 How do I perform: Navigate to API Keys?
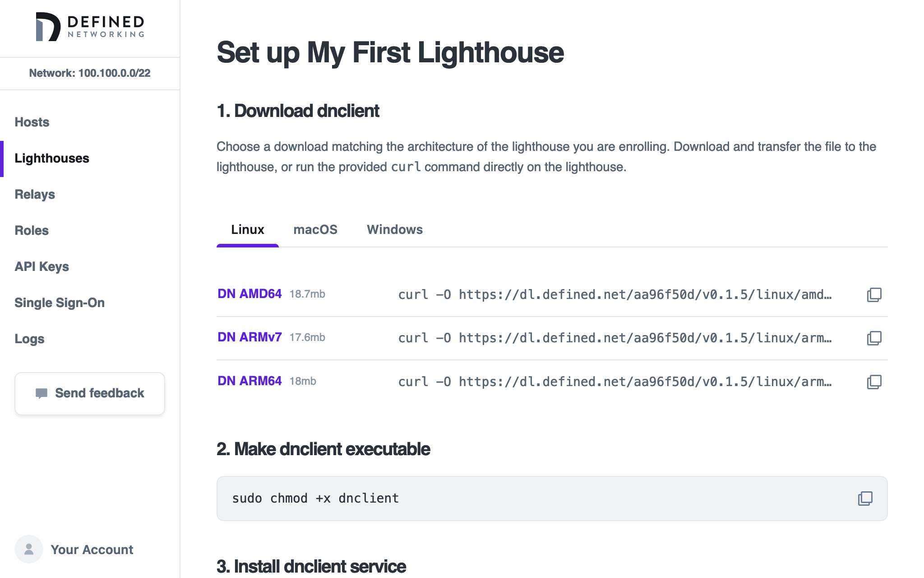click(42, 267)
